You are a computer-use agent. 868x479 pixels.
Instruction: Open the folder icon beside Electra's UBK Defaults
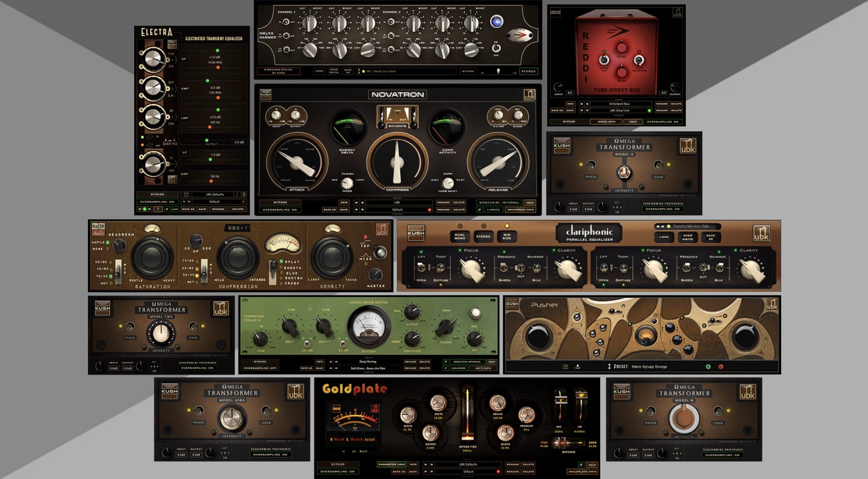[187, 194]
